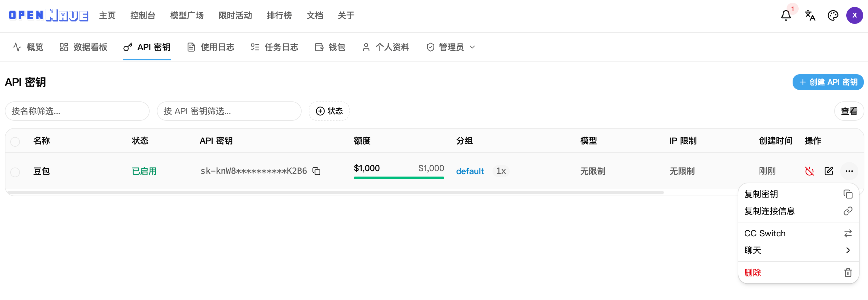
Task: Open the theme palette settings
Action: coord(833,15)
